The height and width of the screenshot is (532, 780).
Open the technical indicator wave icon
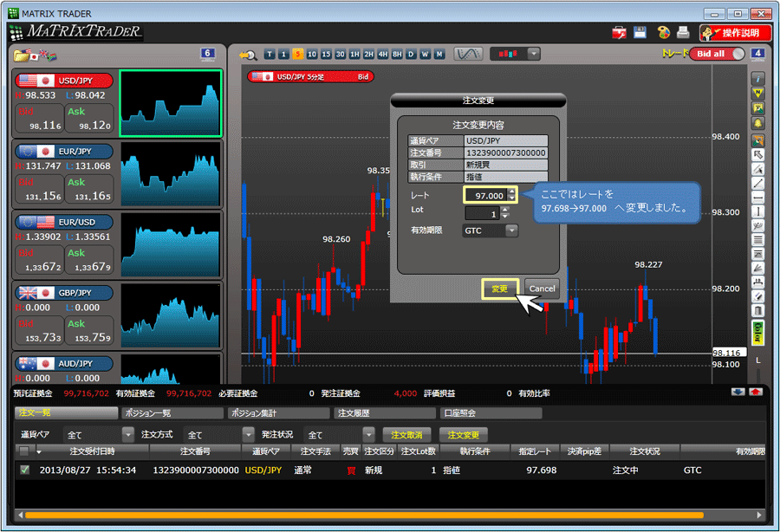[x=468, y=54]
